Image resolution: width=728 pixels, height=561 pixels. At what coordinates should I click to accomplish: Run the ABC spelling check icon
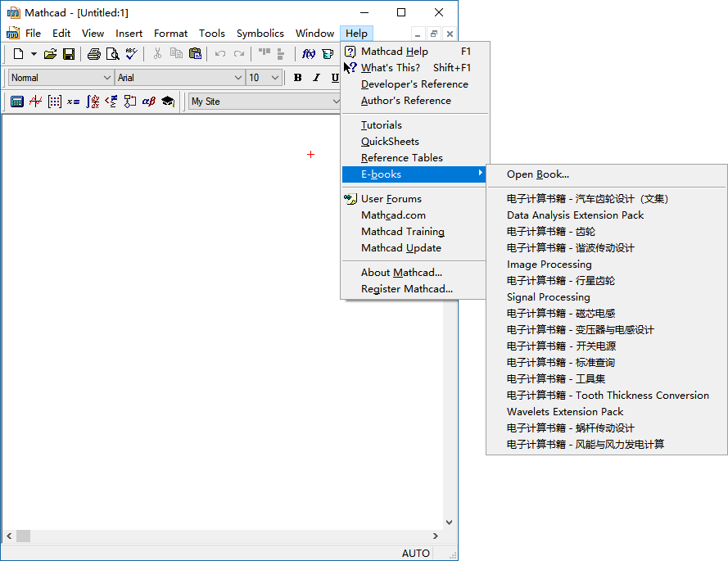[131, 54]
